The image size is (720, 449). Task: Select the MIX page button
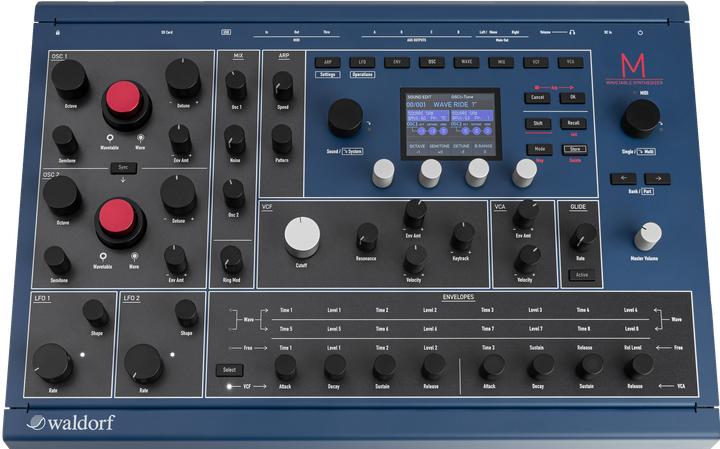click(501, 62)
